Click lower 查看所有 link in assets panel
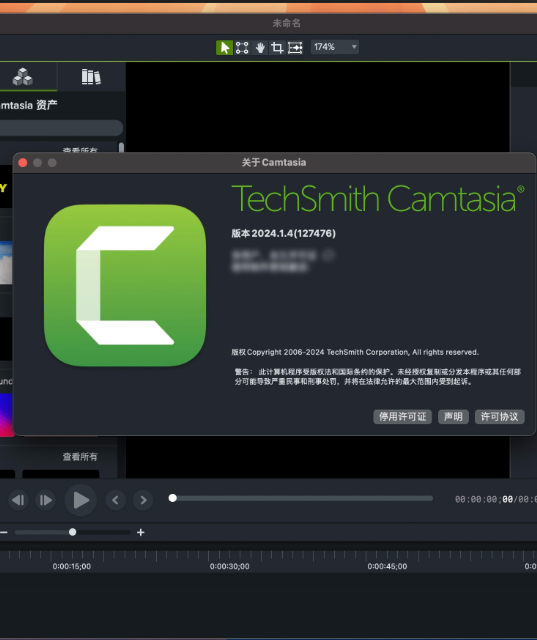This screenshot has width=537, height=640. click(x=80, y=457)
